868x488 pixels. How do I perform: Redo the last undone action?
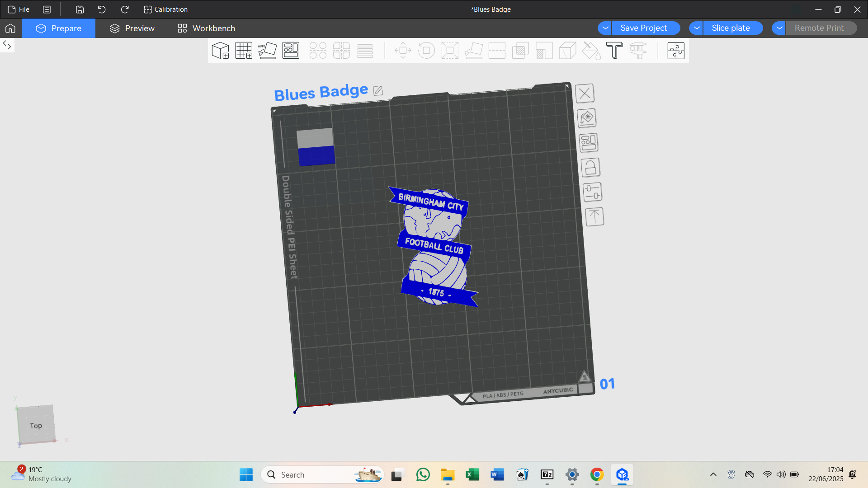point(125,9)
